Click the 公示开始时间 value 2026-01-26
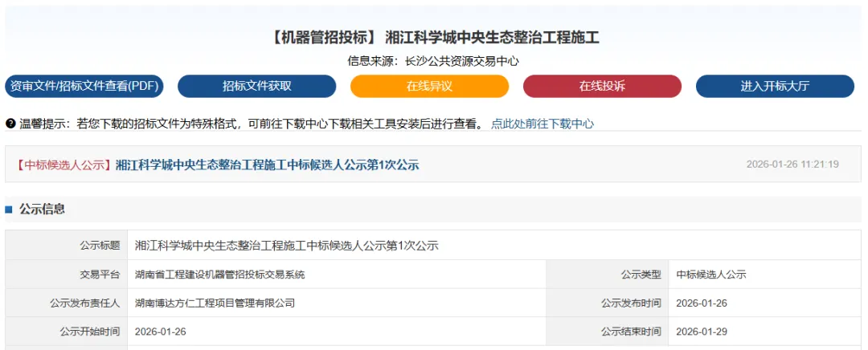 click(x=161, y=332)
